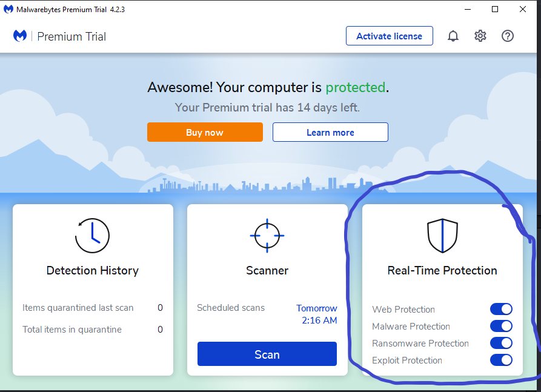The width and height of the screenshot is (541, 392).
Task: Click the Malwarebytes logo in header
Action: (x=20, y=36)
